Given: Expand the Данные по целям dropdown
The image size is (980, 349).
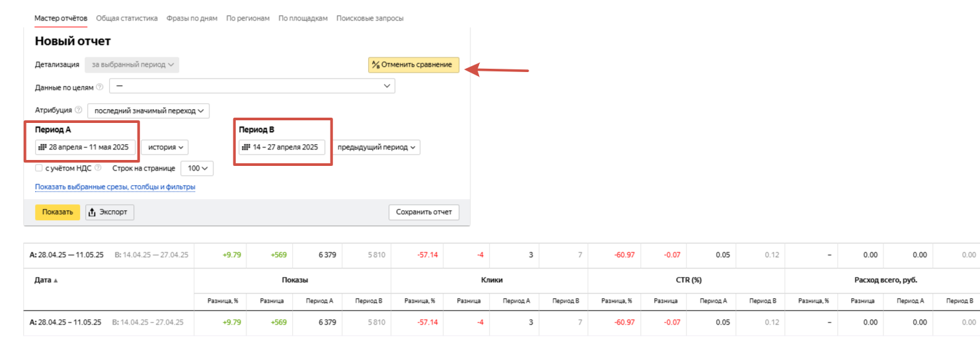Looking at the screenshot, I should click(252, 87).
